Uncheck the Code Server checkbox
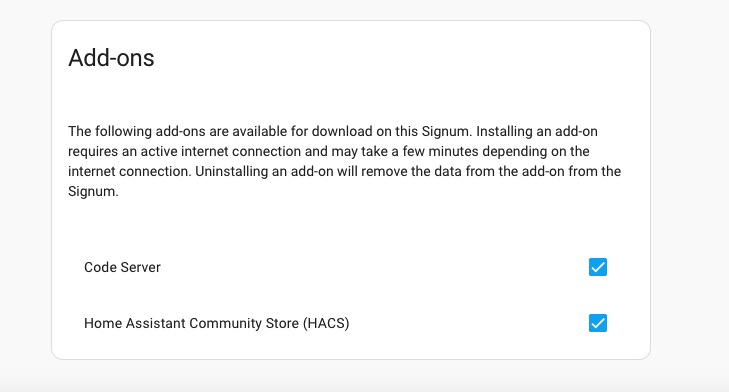The width and height of the screenshot is (729, 392). (597, 267)
